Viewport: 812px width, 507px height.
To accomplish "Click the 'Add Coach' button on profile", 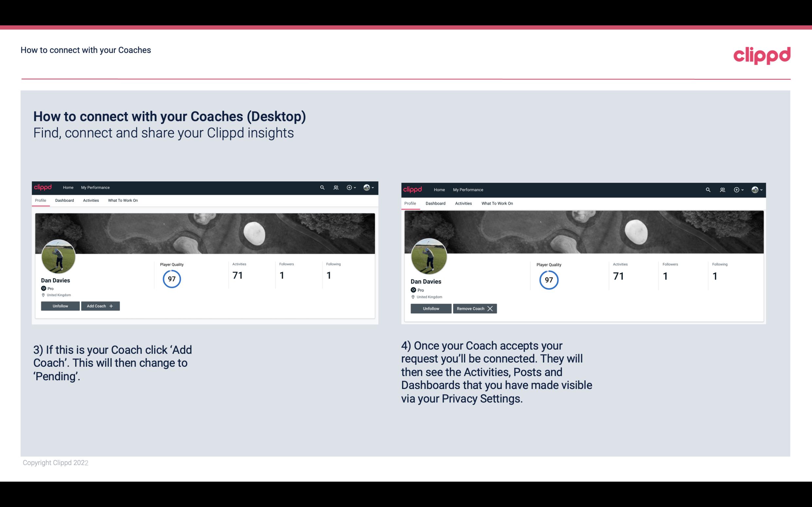I will click(x=99, y=306).
